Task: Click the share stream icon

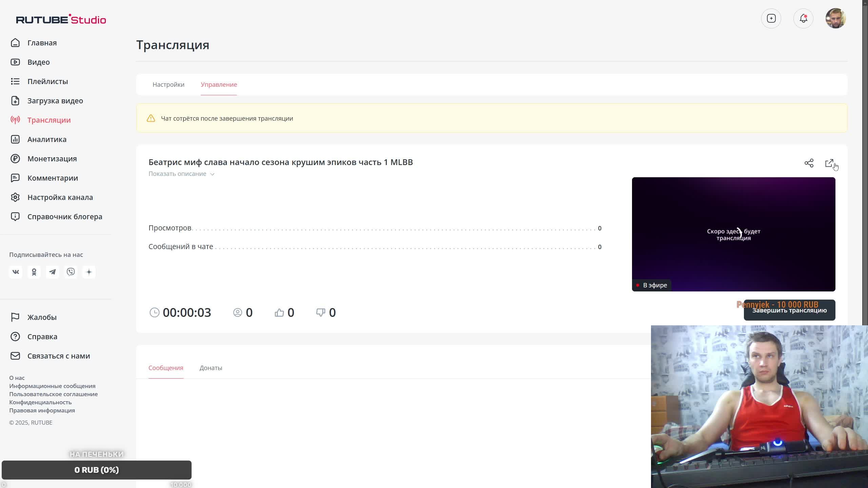Action: point(809,163)
